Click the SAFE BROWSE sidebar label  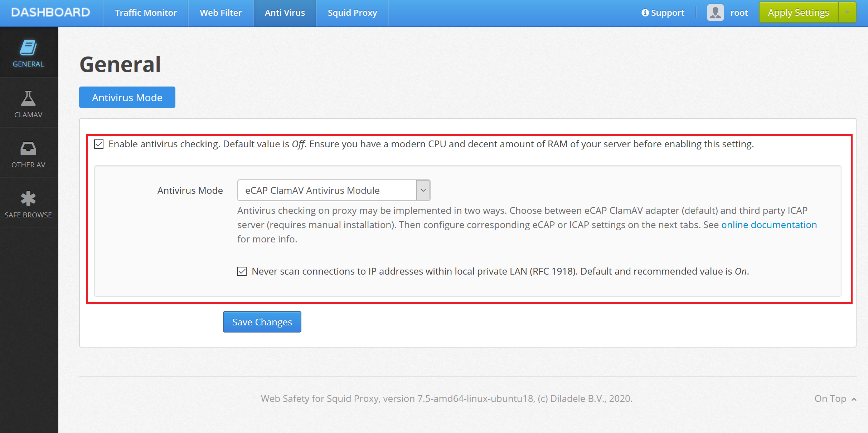click(x=28, y=215)
